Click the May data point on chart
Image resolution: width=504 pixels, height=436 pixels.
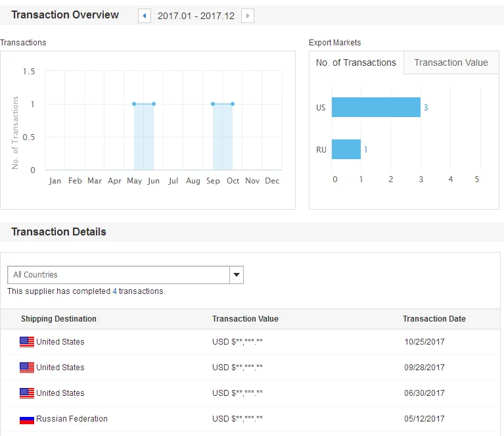coord(134,104)
